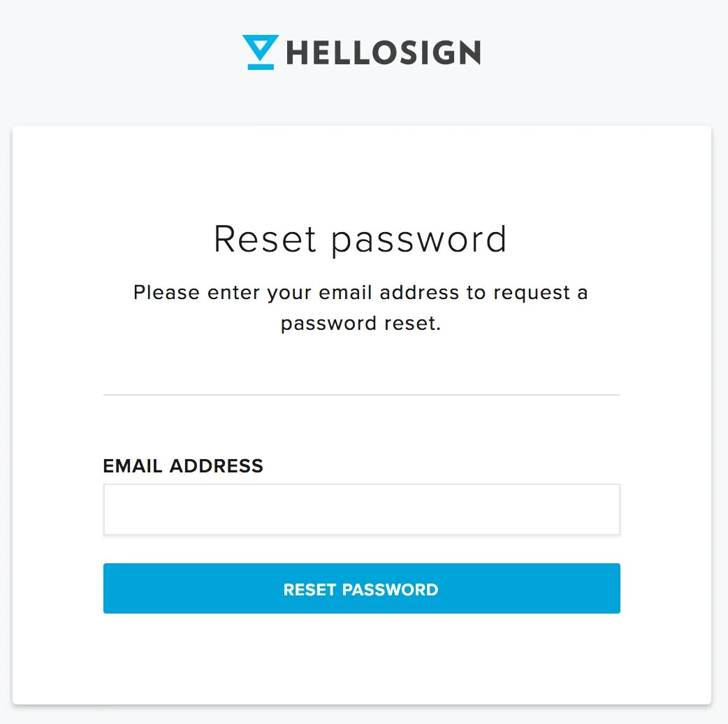
Task: Focus the Email Address input field
Action: tap(362, 509)
